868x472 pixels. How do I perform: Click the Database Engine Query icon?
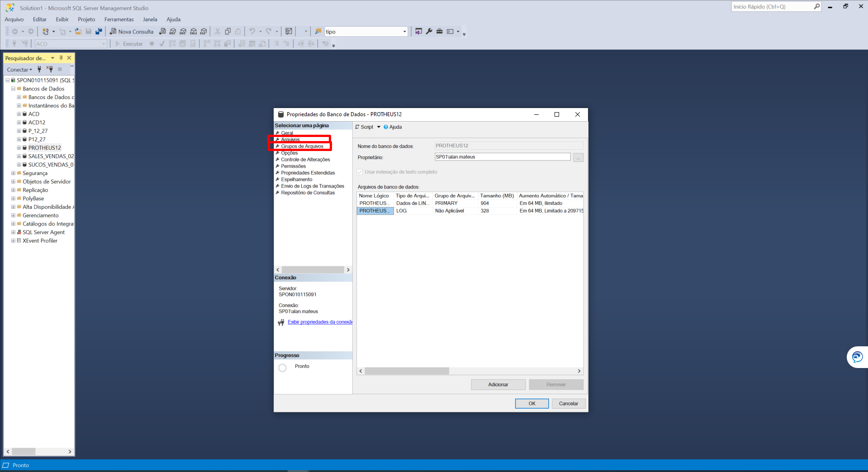pyautogui.click(x=162, y=32)
